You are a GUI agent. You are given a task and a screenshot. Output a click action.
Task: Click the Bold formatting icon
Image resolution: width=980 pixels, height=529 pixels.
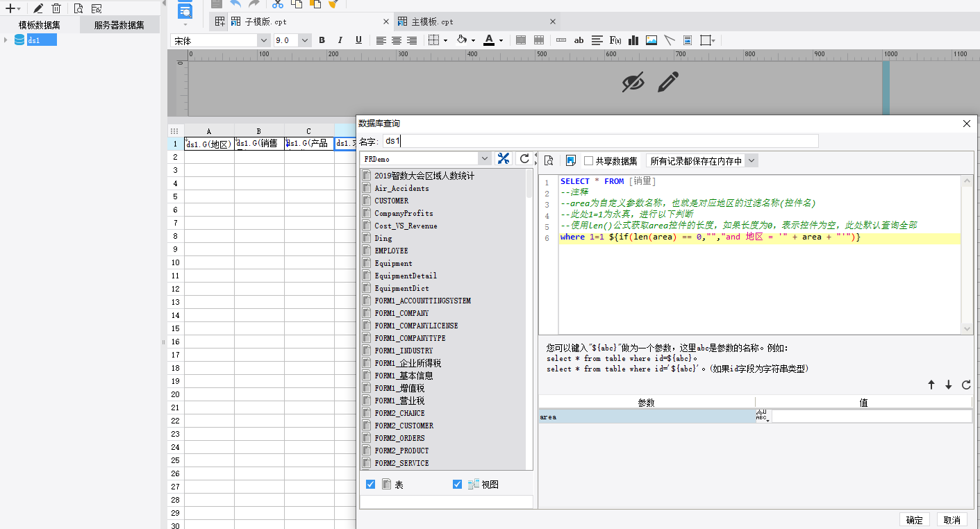click(322, 40)
